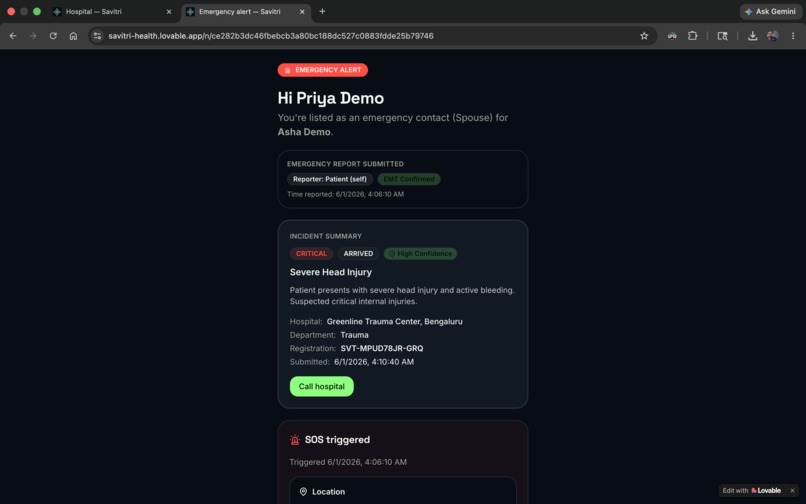Select the Emergency alert — Savitri tab
The image size is (806, 504).
coord(246,12)
